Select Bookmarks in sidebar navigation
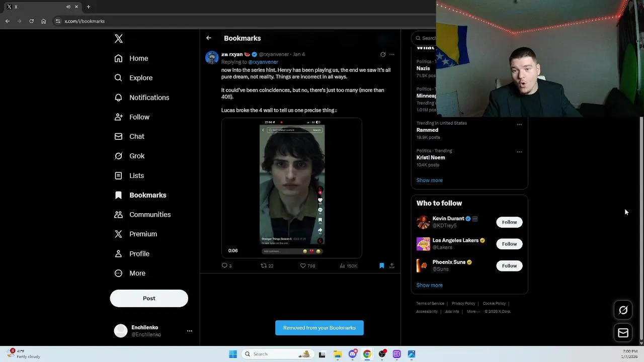 coord(140,195)
